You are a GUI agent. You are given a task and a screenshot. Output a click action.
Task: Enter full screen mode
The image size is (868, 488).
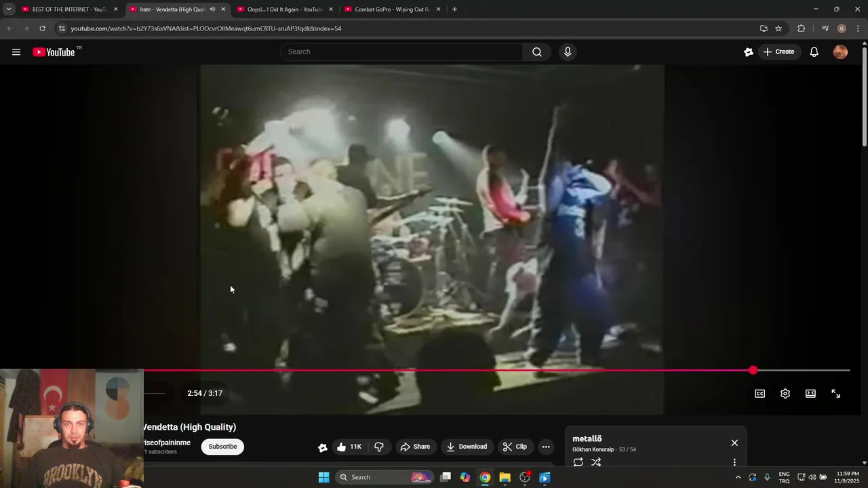[836, 394]
